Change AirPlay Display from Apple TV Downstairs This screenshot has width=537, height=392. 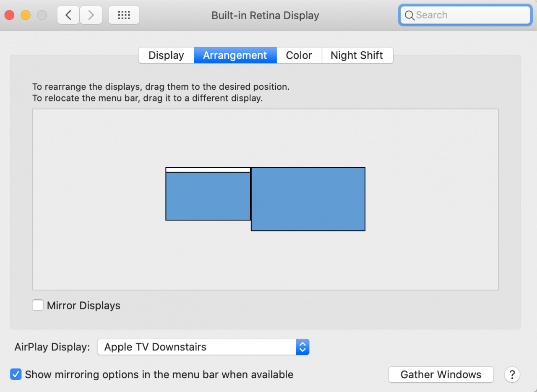tap(197, 347)
